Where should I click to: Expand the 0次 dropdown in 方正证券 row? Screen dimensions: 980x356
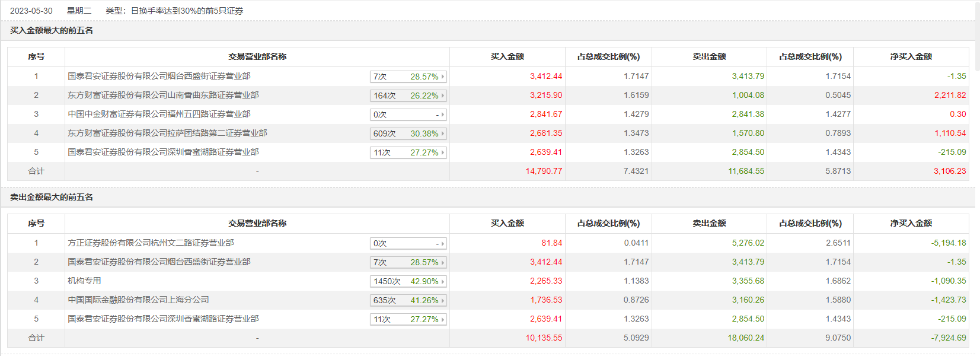coord(408,243)
